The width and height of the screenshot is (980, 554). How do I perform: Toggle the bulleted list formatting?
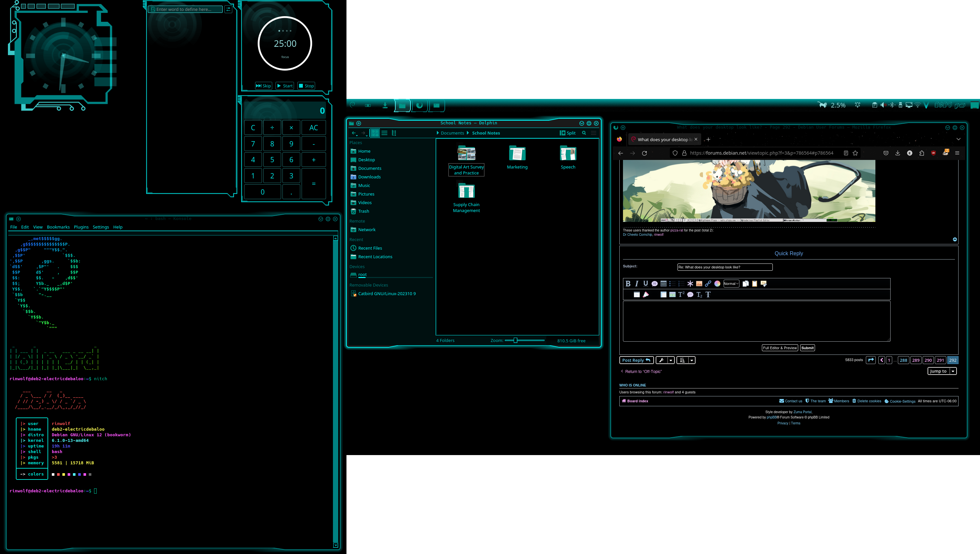click(673, 284)
